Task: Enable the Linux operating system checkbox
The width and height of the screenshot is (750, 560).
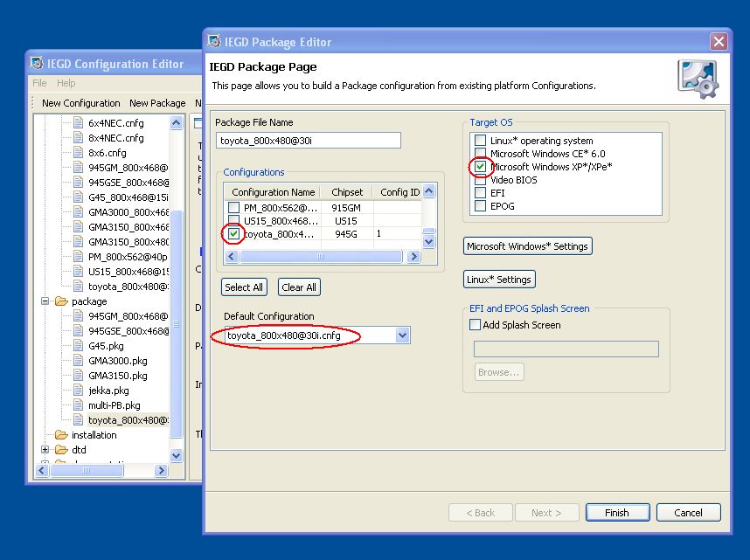Action: click(x=480, y=141)
